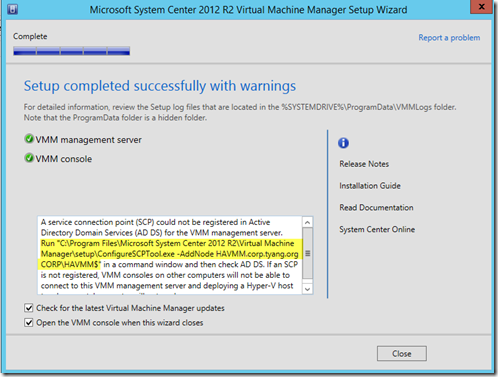This screenshot has height=377, width=498.
Task: Click the blue information icon
Action: (343, 143)
